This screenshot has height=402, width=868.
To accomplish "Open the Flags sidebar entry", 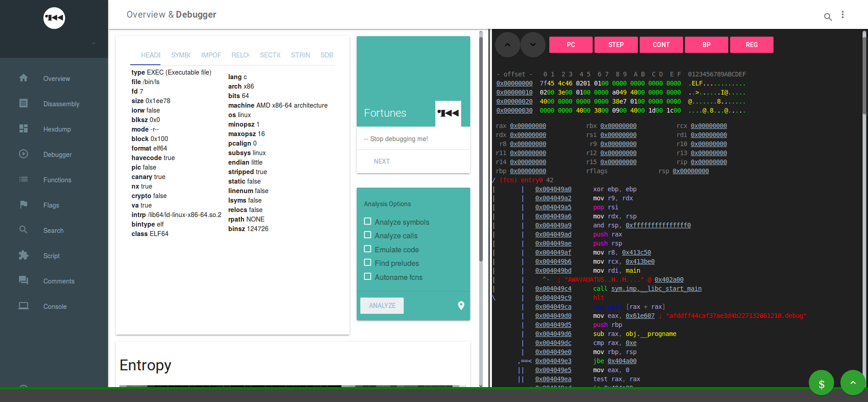I will (x=54, y=205).
